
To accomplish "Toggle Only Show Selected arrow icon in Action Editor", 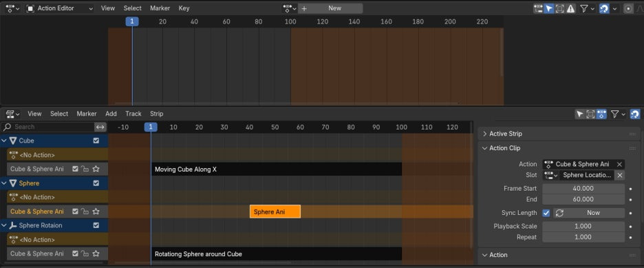I will coord(549,9).
